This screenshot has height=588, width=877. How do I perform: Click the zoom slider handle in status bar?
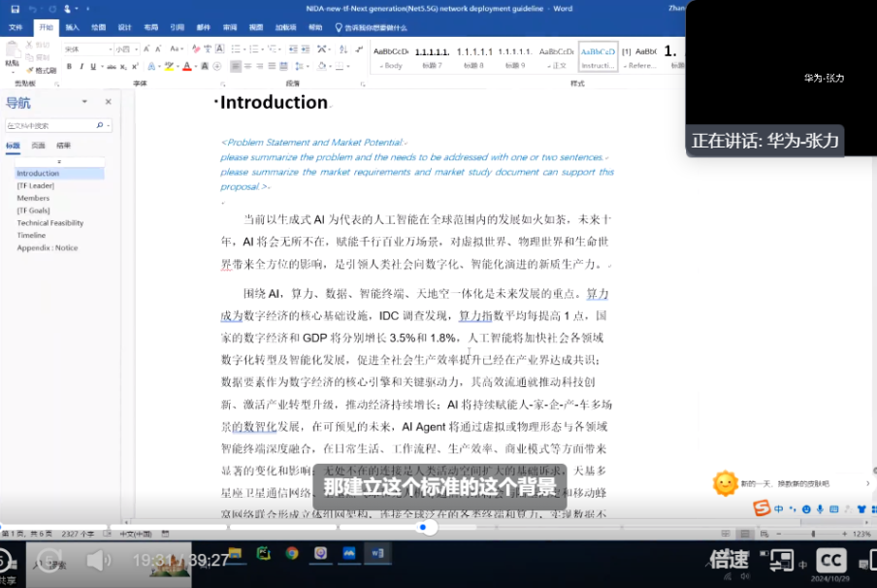coord(813,535)
